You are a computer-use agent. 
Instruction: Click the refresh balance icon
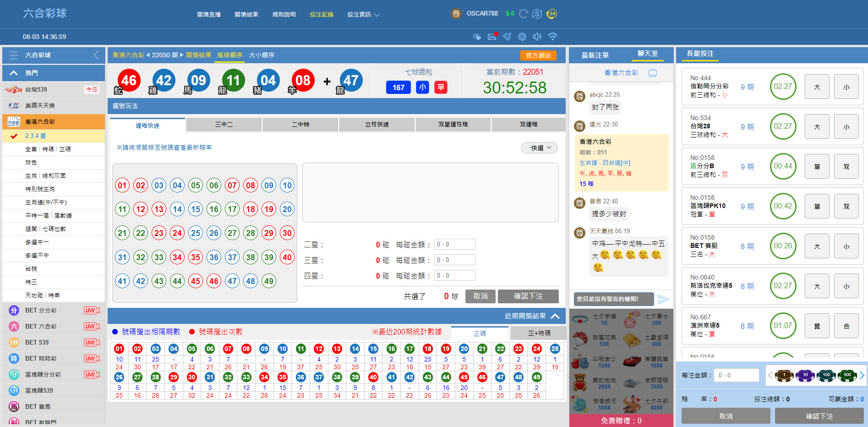tap(523, 14)
